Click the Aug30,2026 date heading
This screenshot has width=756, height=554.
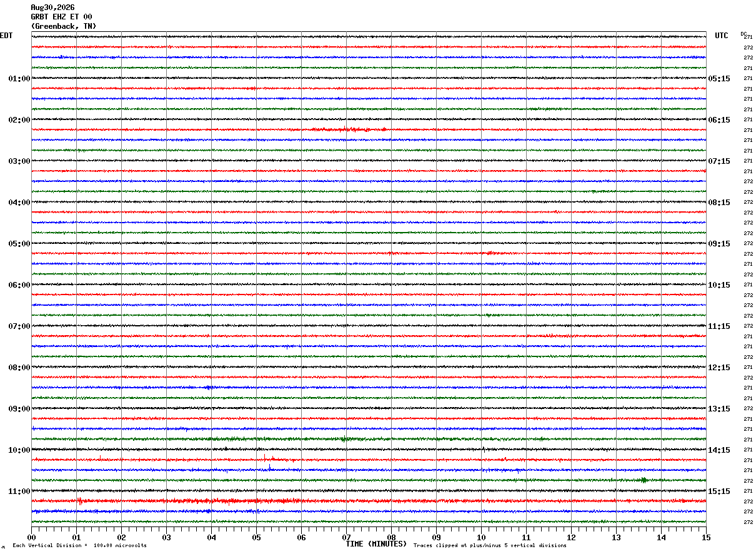(x=52, y=8)
